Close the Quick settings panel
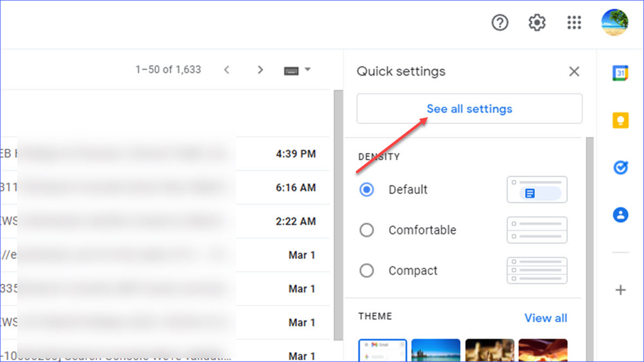 tap(574, 71)
